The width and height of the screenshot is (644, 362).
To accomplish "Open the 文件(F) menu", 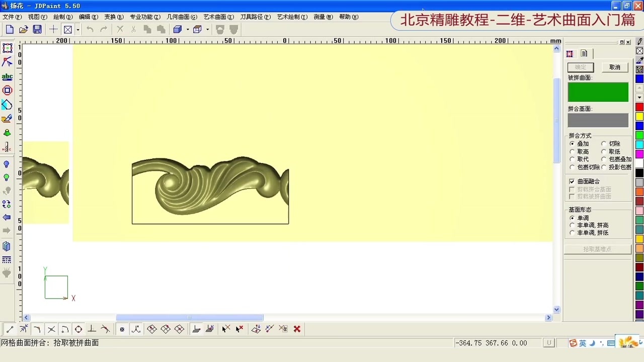I will coord(12,17).
